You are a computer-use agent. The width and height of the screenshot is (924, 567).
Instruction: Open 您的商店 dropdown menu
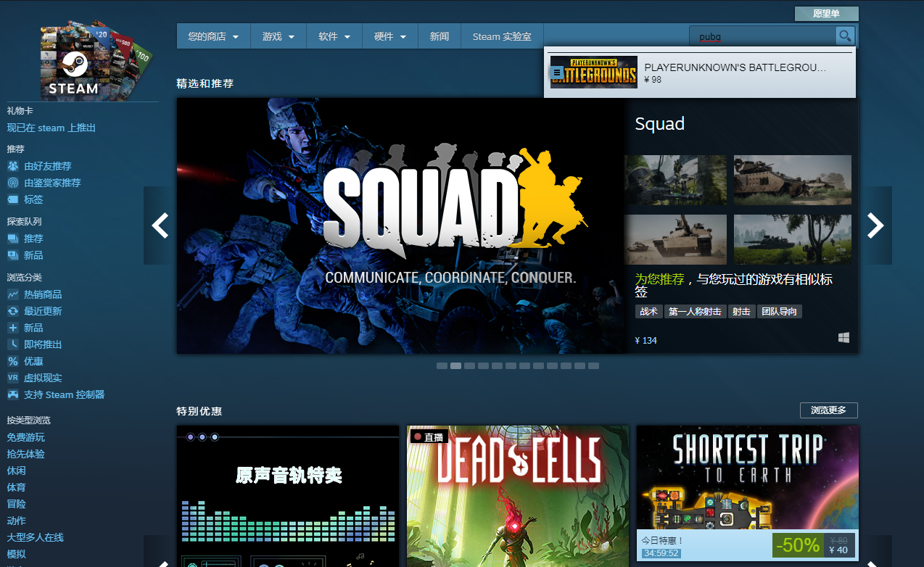coord(213,36)
